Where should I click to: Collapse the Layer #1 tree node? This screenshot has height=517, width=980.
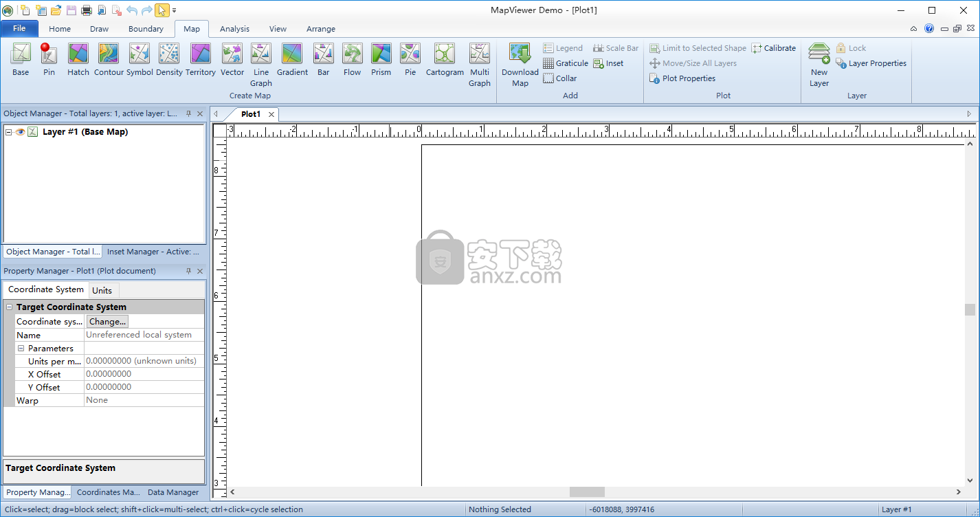pyautogui.click(x=8, y=132)
